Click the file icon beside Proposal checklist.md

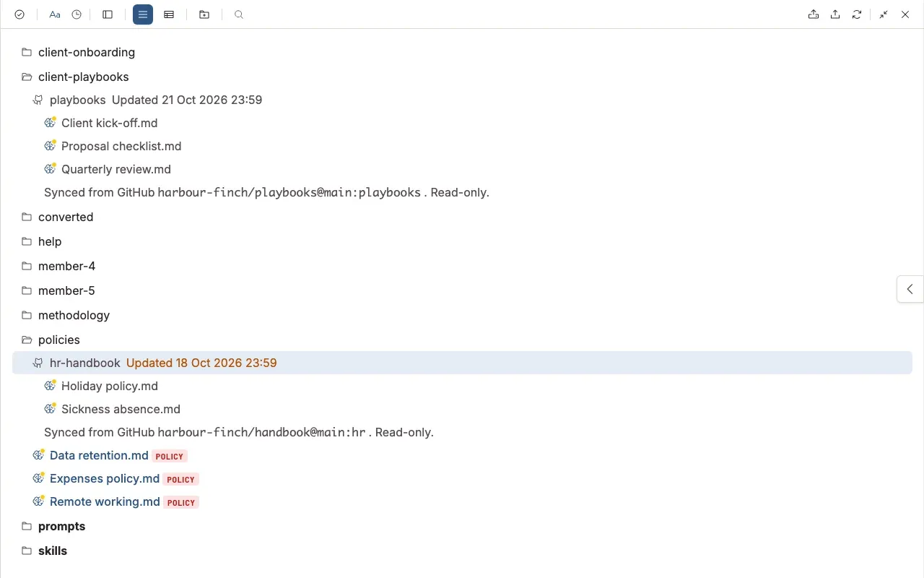point(50,146)
